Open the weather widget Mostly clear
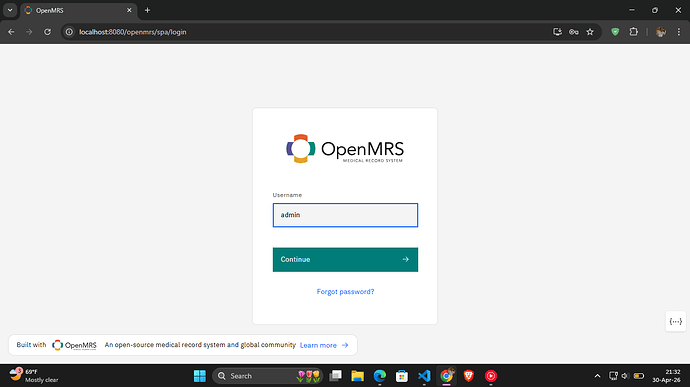The width and height of the screenshot is (690, 387). [x=34, y=376]
